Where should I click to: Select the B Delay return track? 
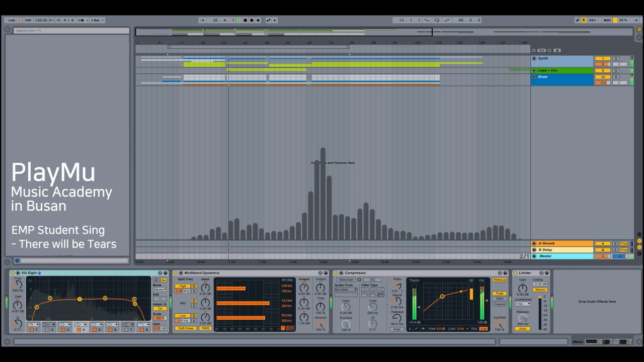click(x=562, y=250)
